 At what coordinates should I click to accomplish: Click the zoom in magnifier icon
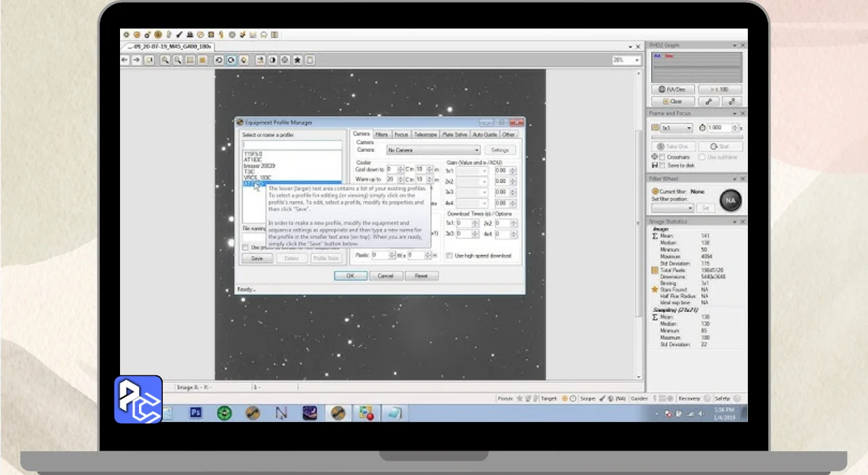click(x=165, y=60)
